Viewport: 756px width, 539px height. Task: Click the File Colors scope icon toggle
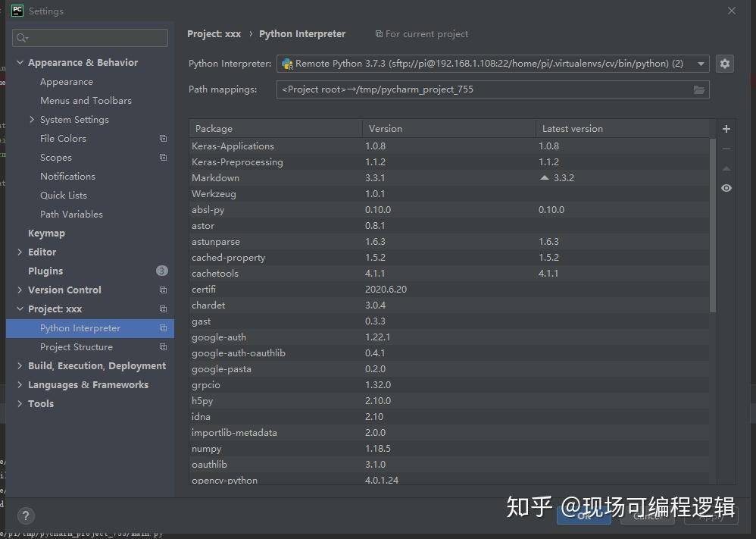[x=163, y=139]
